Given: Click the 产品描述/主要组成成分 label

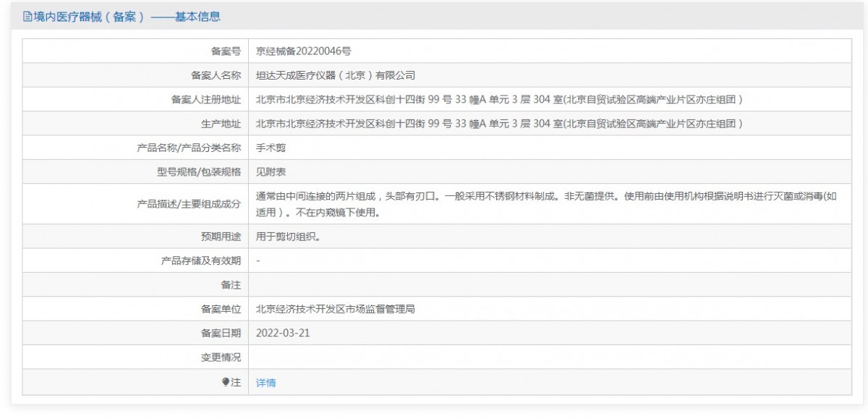Looking at the screenshot, I should (x=189, y=204).
